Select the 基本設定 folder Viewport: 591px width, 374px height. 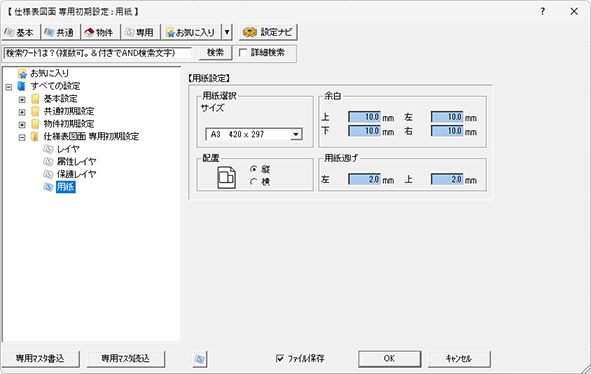point(60,99)
